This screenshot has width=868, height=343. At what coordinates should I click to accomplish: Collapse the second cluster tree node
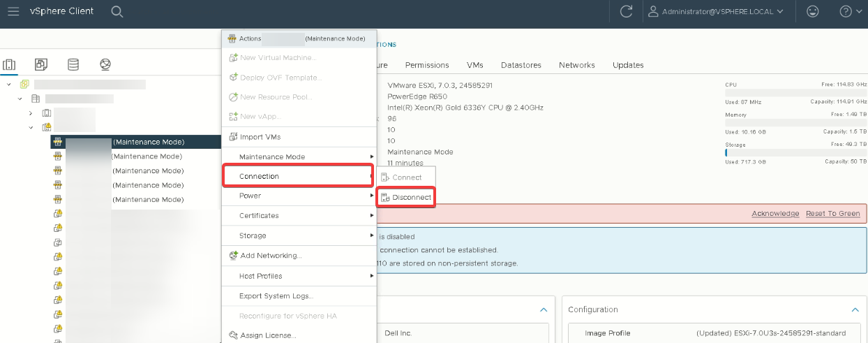point(31,127)
